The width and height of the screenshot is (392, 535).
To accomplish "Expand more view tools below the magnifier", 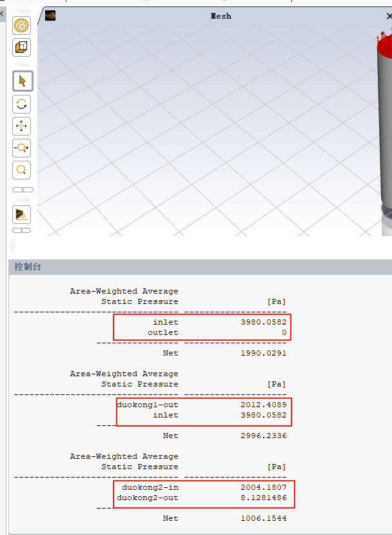I will 22,190.
